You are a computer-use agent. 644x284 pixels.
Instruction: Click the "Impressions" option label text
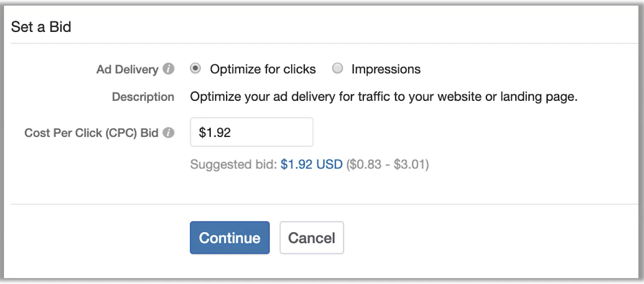[x=386, y=69]
